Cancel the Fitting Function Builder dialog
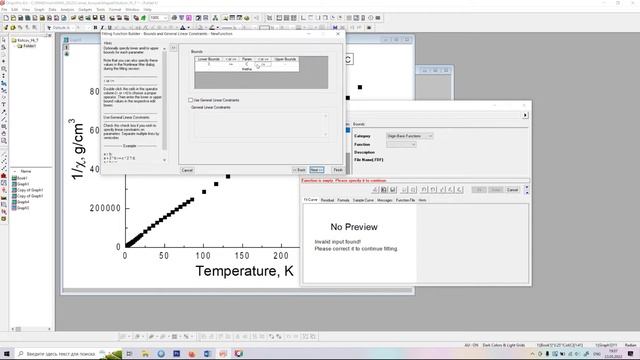 187,170
